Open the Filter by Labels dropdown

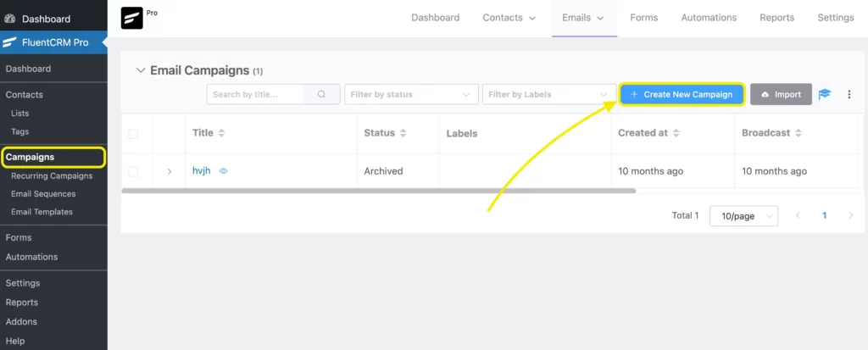pyautogui.click(x=549, y=94)
